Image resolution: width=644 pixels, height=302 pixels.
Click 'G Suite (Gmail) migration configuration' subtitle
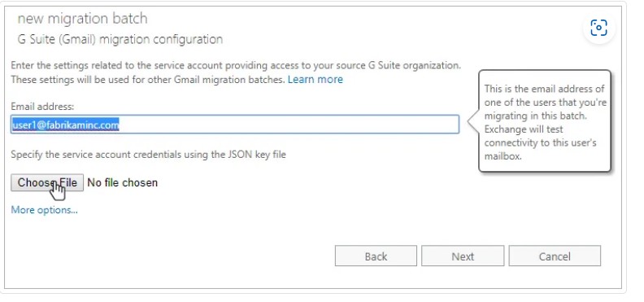point(120,39)
